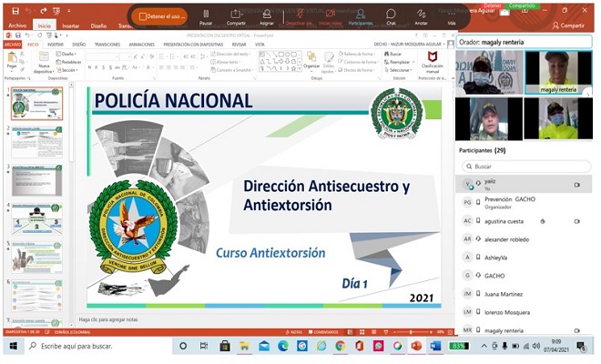The image size is (601, 364).
Task: Open the Participantes panel icon
Action: pyautogui.click(x=360, y=15)
